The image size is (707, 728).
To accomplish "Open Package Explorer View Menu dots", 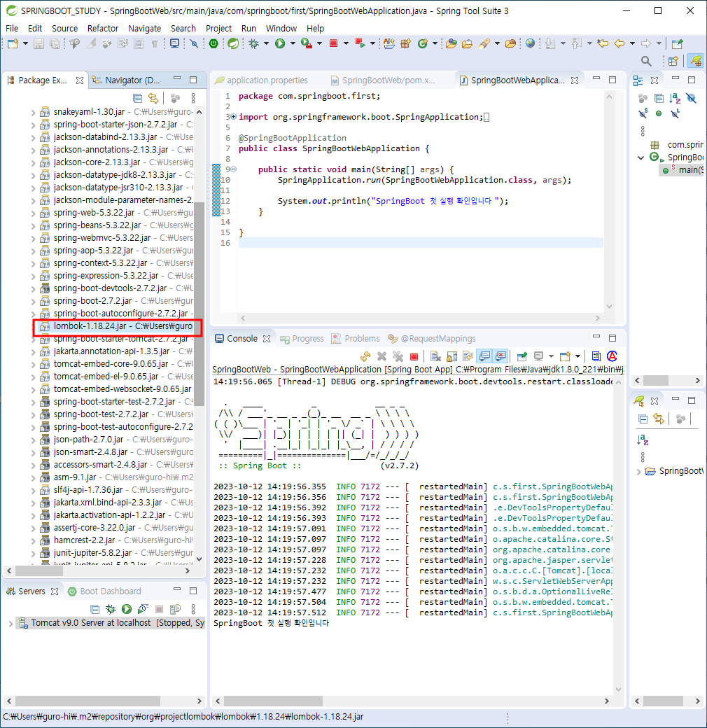I will coord(193,98).
